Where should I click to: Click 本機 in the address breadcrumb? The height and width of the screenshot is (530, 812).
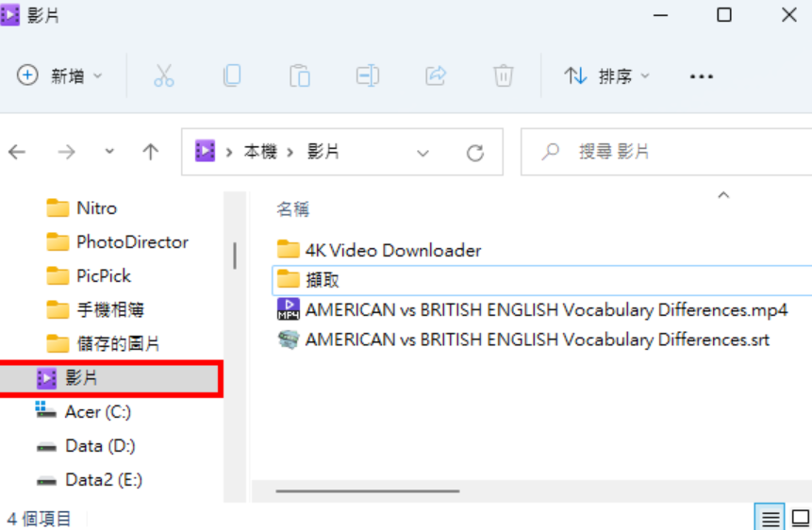click(260, 151)
